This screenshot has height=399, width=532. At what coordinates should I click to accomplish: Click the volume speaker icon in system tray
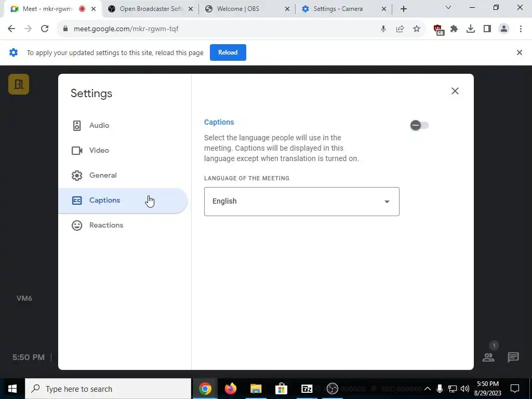(465, 389)
